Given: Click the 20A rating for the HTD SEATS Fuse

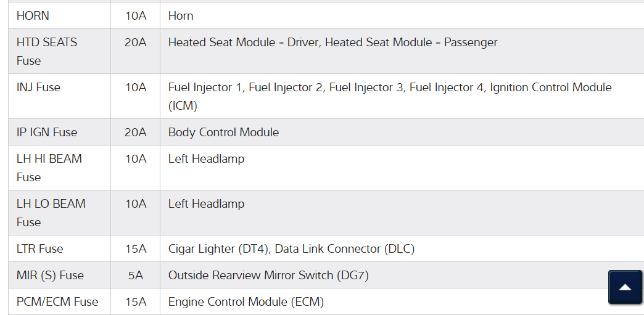Looking at the screenshot, I should (x=135, y=43).
